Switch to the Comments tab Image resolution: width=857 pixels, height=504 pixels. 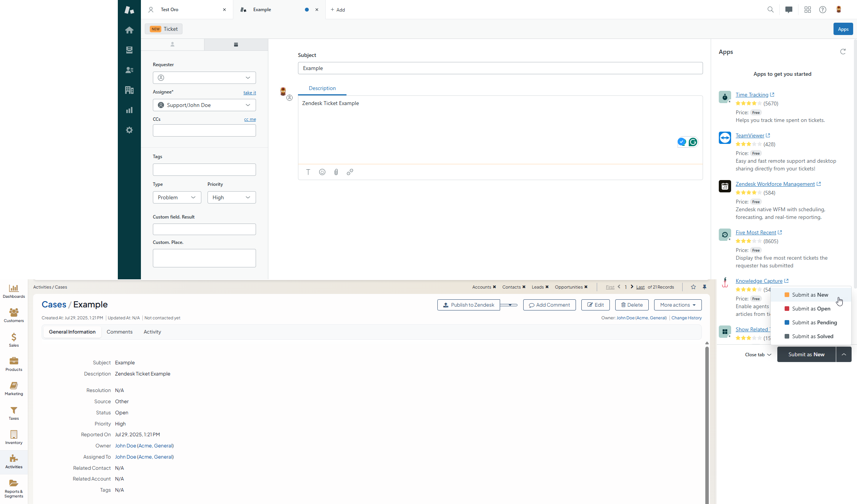click(x=119, y=332)
